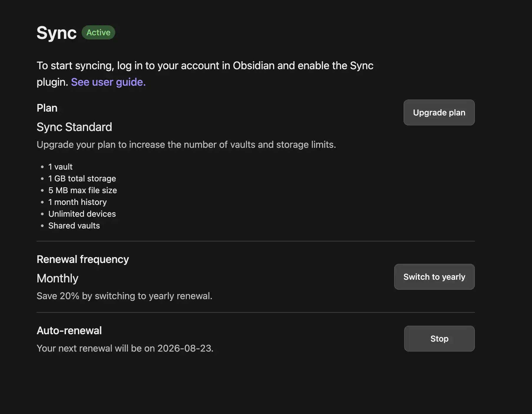Select the Sync heading text
Viewport: 532px width, 414px height.
(x=57, y=33)
